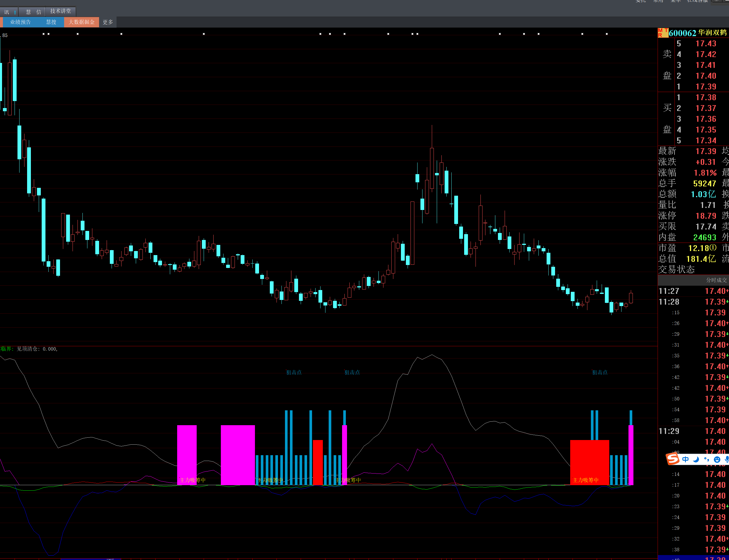Open the Sogou emoji smiley panel
The width and height of the screenshot is (729, 560).
(x=717, y=460)
